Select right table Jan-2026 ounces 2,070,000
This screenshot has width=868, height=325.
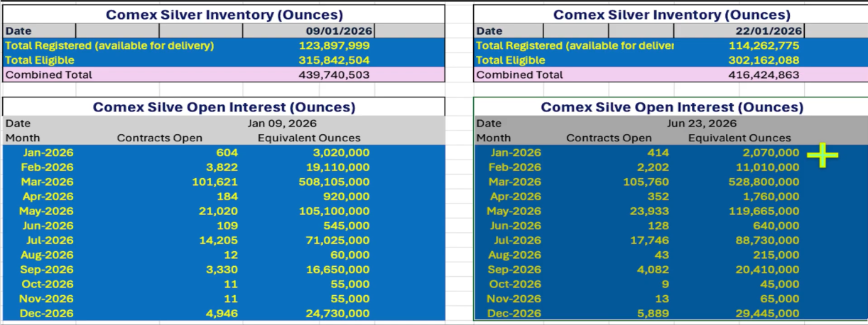click(x=769, y=153)
